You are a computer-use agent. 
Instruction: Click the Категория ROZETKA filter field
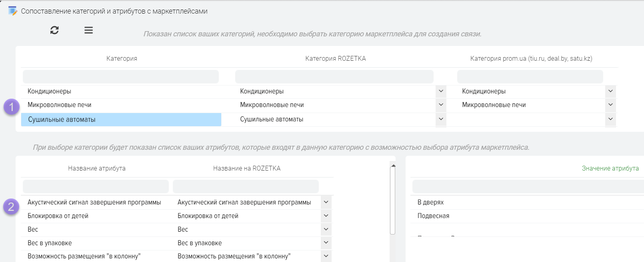point(334,77)
